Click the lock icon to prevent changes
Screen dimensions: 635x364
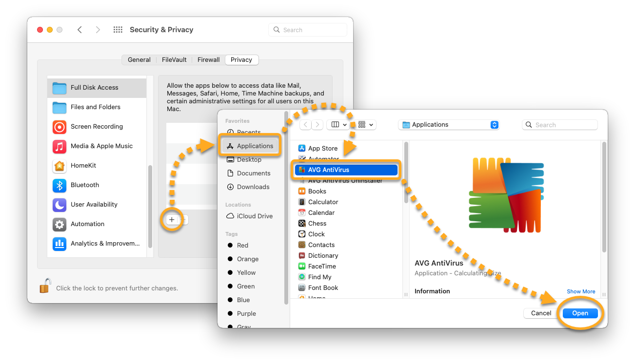coord(45,286)
